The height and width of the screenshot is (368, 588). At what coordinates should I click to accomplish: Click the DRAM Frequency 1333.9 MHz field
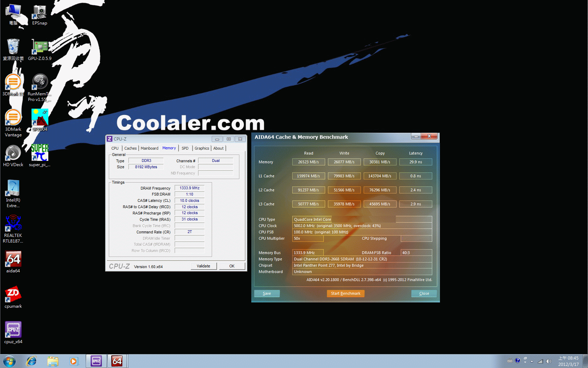pyautogui.click(x=189, y=188)
